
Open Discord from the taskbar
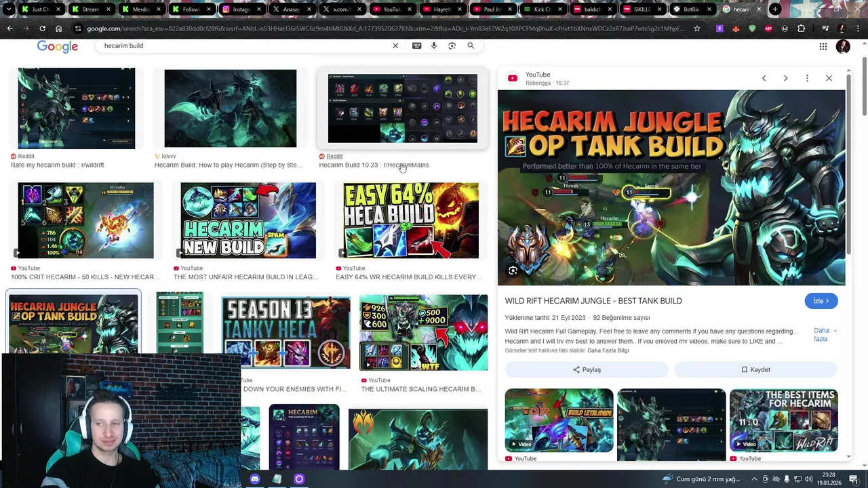point(254,479)
